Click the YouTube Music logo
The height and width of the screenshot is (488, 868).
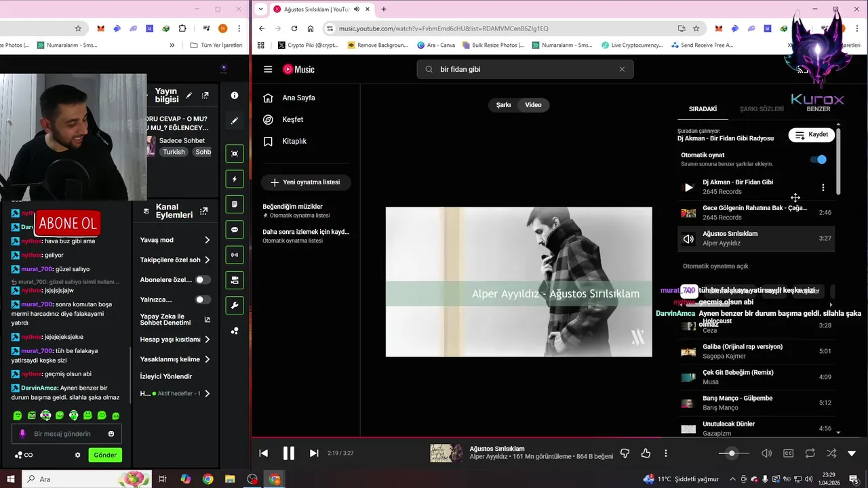[298, 69]
